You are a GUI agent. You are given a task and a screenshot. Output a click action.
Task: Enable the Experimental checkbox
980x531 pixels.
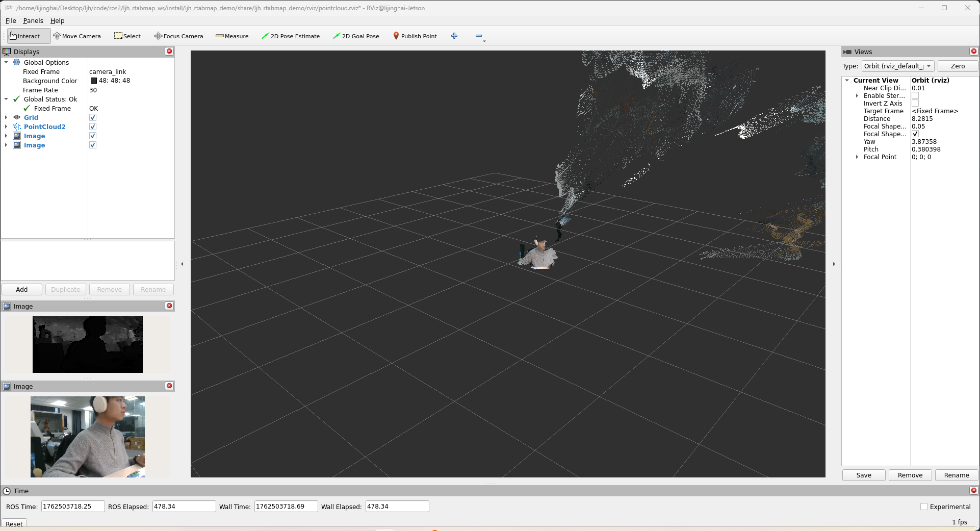(924, 507)
